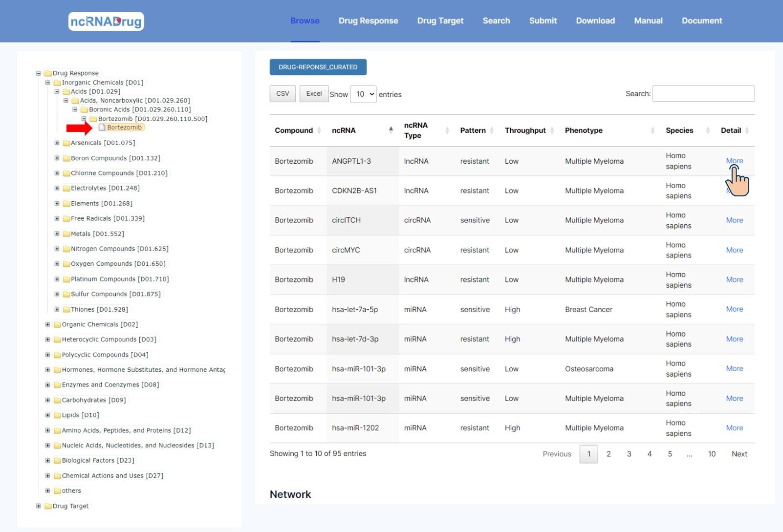Go to the Search page

496,21
